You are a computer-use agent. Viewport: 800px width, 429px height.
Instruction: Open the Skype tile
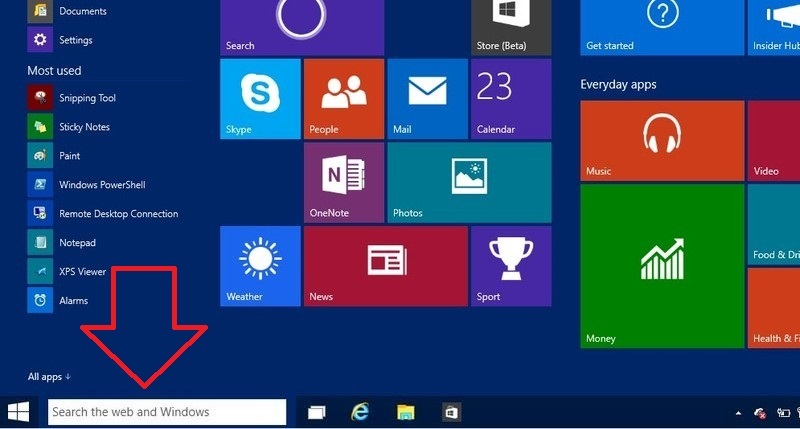260,98
